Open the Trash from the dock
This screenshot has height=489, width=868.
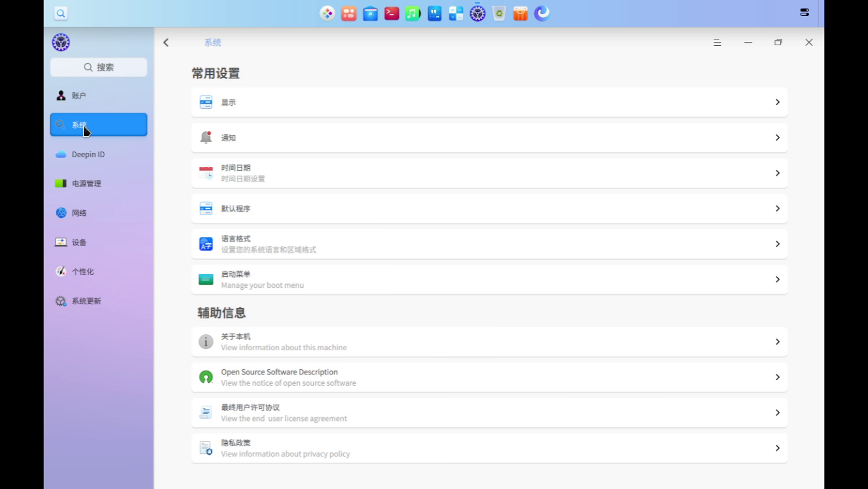499,13
